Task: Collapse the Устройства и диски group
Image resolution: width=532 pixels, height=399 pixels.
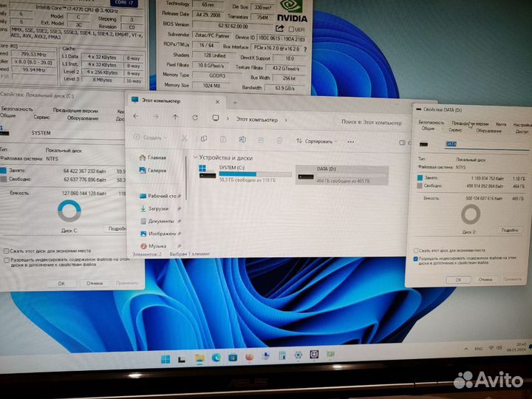Action: [x=195, y=157]
